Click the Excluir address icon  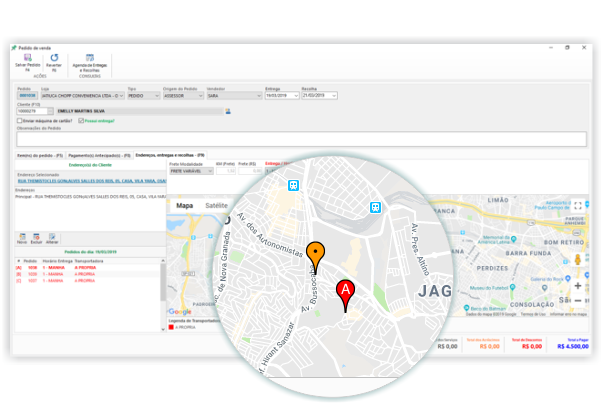point(36,237)
